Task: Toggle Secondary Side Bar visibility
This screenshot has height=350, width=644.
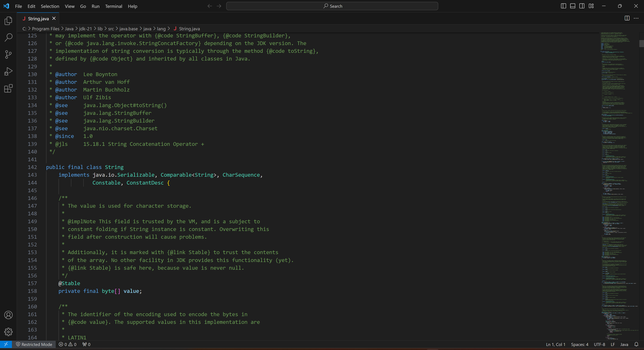Action: pos(582,6)
